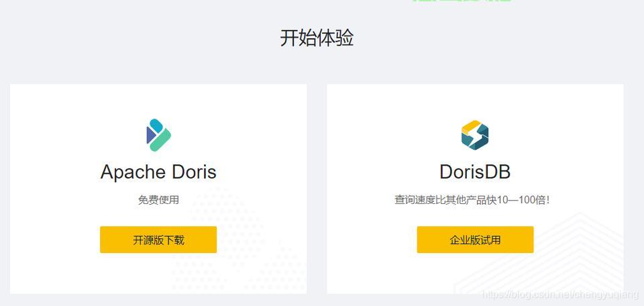This screenshot has width=644, height=306.
Task: Select the Apache Doris title text
Action: pos(158,172)
